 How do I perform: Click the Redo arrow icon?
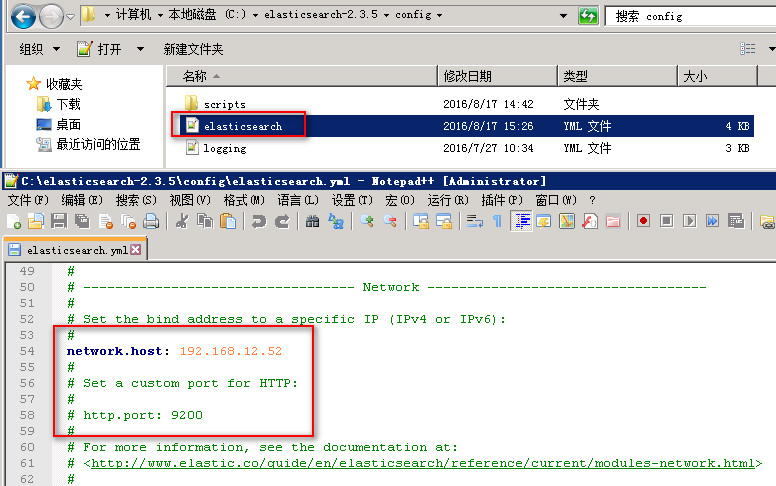282,221
